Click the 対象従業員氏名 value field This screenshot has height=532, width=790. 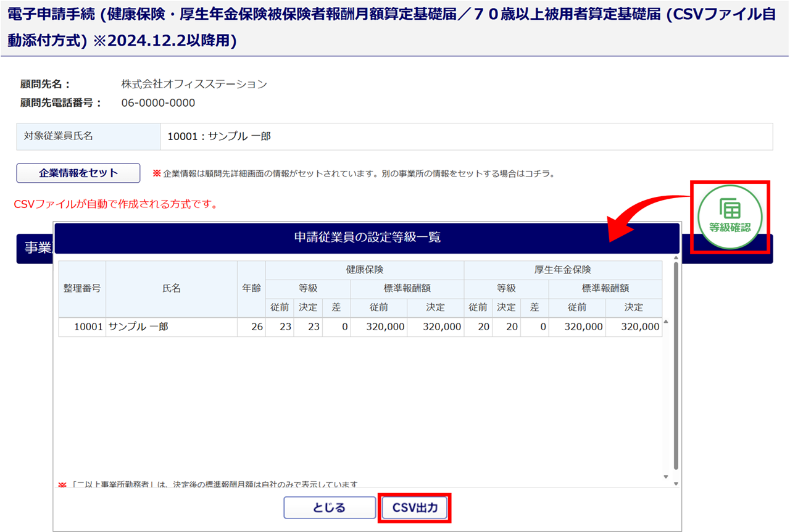pyautogui.click(x=466, y=136)
